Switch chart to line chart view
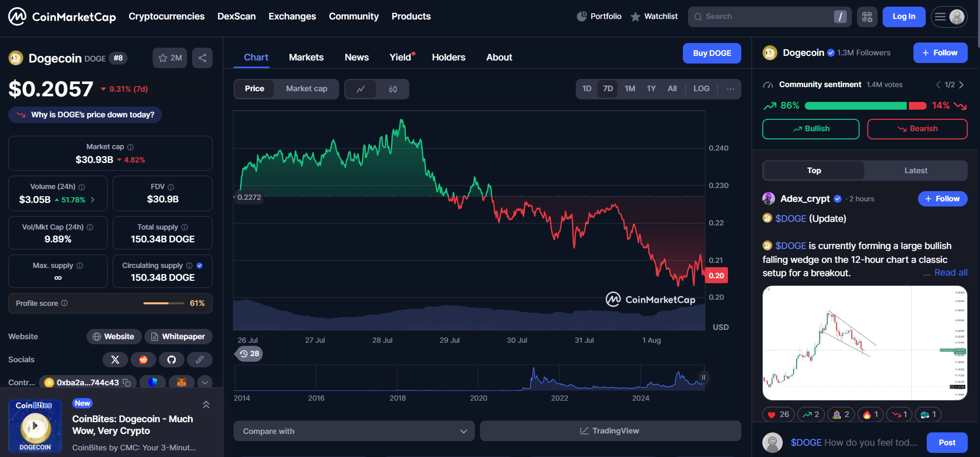Image resolution: width=980 pixels, height=457 pixels. point(361,89)
